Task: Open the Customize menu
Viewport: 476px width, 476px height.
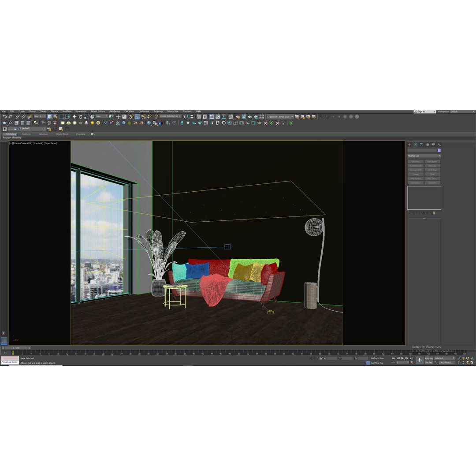Action: pos(144,112)
